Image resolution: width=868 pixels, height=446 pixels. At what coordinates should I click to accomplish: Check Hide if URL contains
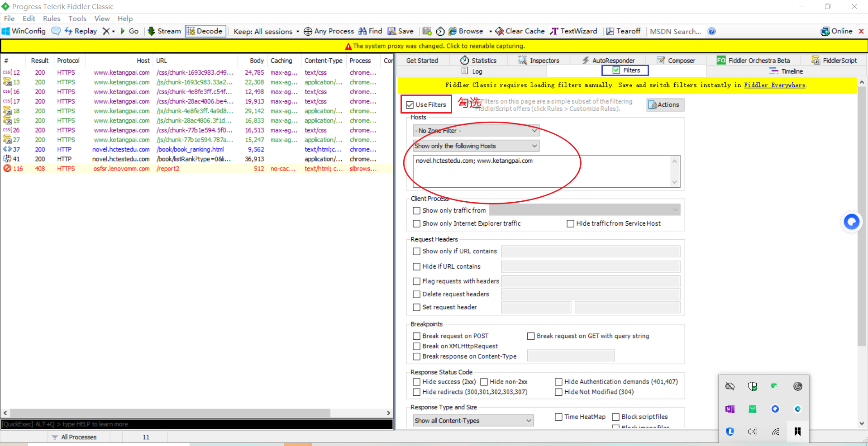tap(417, 267)
